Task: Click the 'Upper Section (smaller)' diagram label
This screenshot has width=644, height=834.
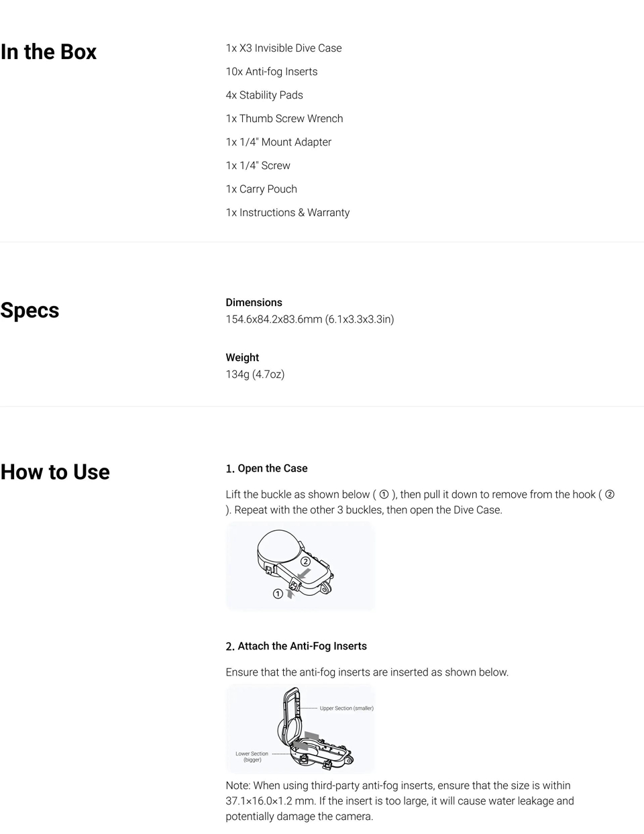Action: [346, 708]
